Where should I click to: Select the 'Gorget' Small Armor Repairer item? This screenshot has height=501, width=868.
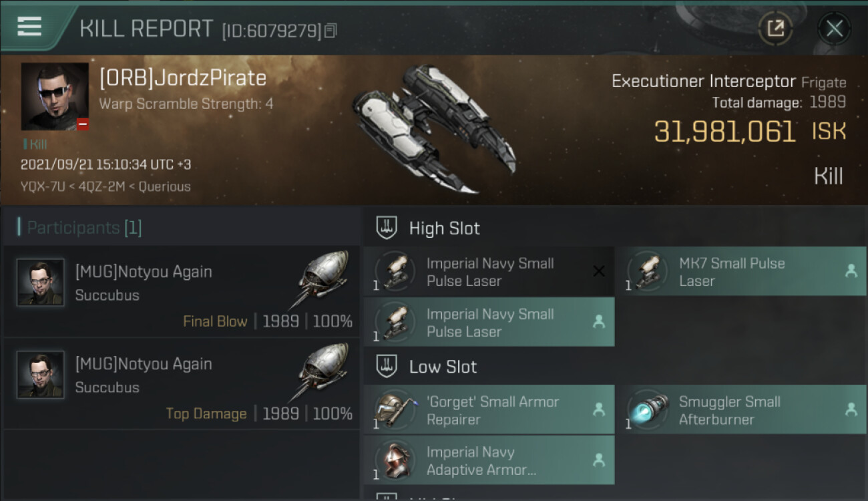(x=489, y=410)
